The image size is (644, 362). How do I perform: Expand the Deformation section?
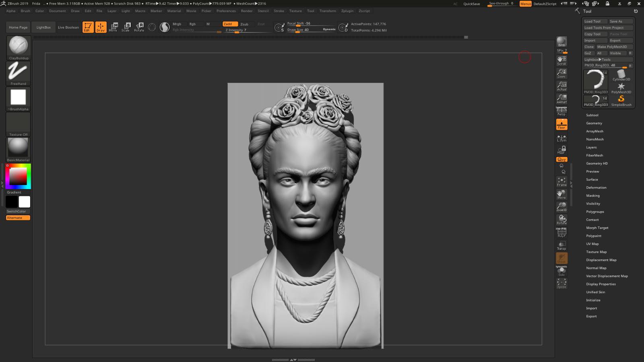pos(596,187)
